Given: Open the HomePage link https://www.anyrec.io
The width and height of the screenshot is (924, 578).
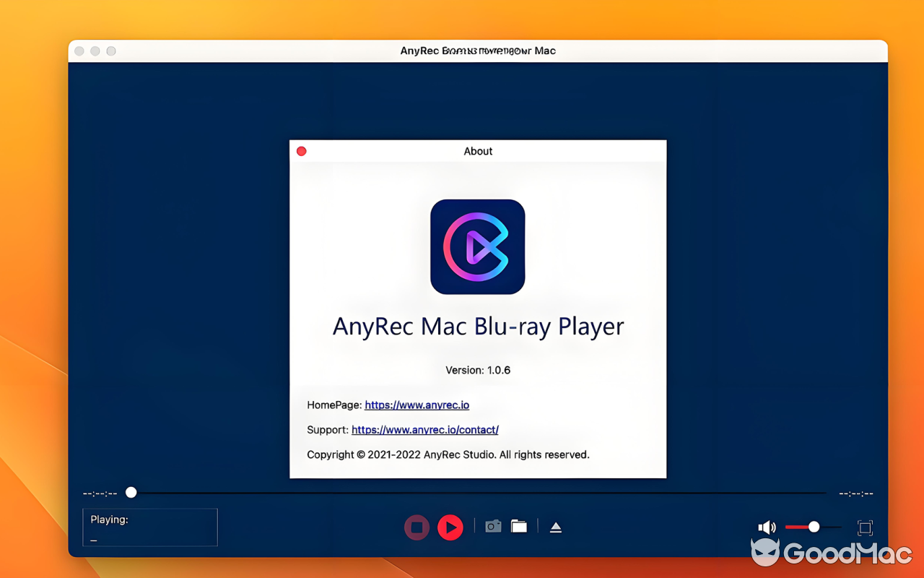Looking at the screenshot, I should pyautogui.click(x=417, y=405).
